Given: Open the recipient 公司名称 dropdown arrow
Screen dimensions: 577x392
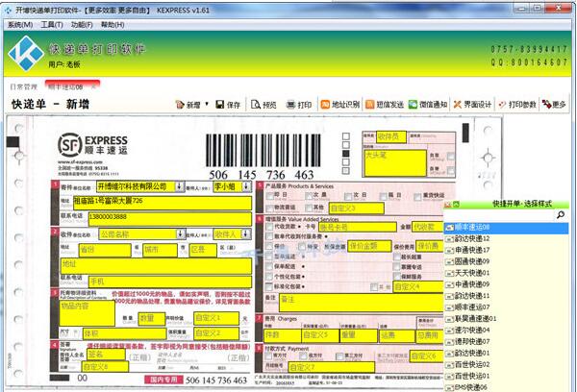Looking at the screenshot, I should [x=181, y=233].
